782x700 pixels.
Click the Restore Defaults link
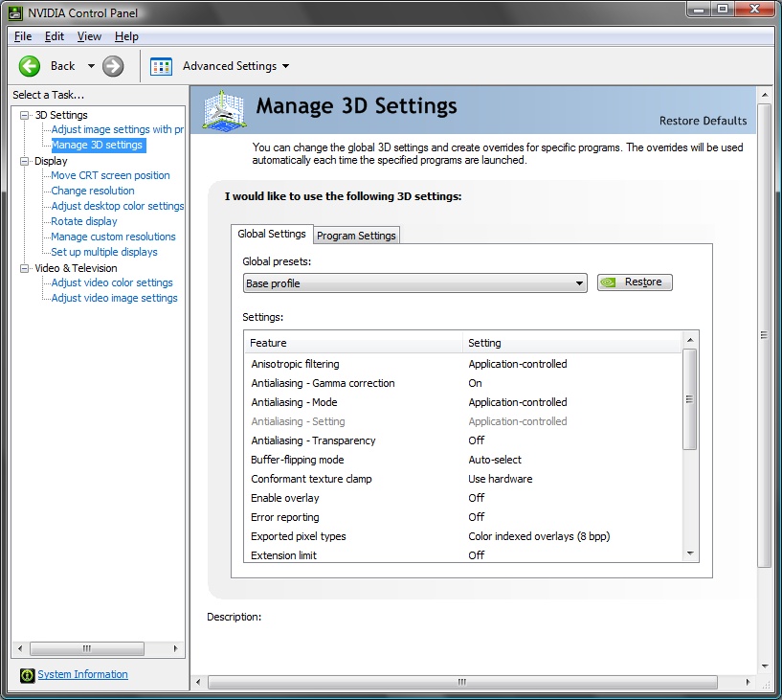tap(703, 121)
